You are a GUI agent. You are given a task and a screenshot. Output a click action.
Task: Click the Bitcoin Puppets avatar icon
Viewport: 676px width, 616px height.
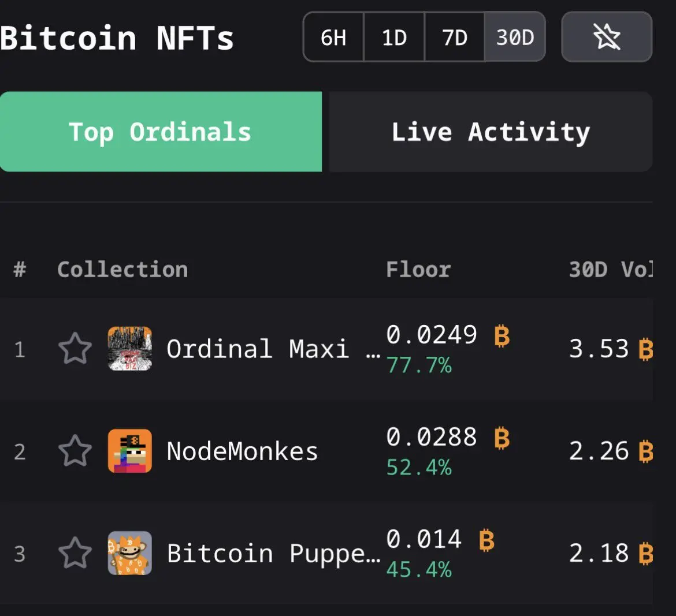(x=130, y=553)
